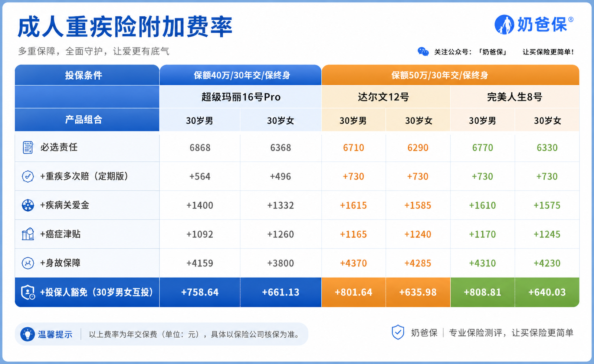Click the 必选责任 document icon
The image size is (594, 364).
coord(28,147)
